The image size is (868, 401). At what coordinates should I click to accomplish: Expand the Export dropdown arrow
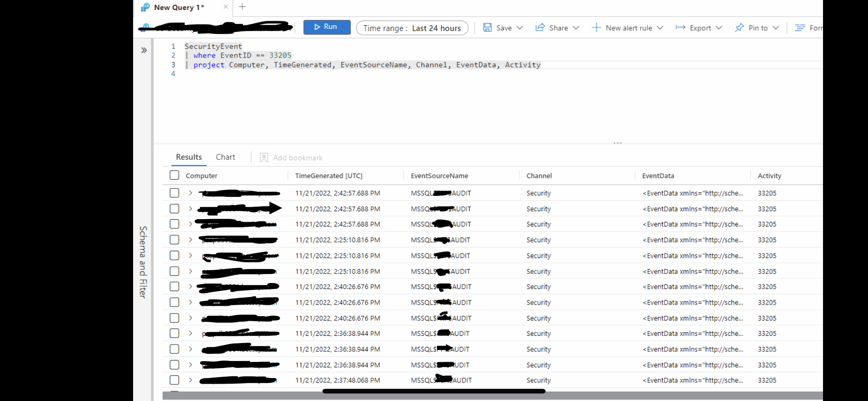pyautogui.click(x=718, y=28)
